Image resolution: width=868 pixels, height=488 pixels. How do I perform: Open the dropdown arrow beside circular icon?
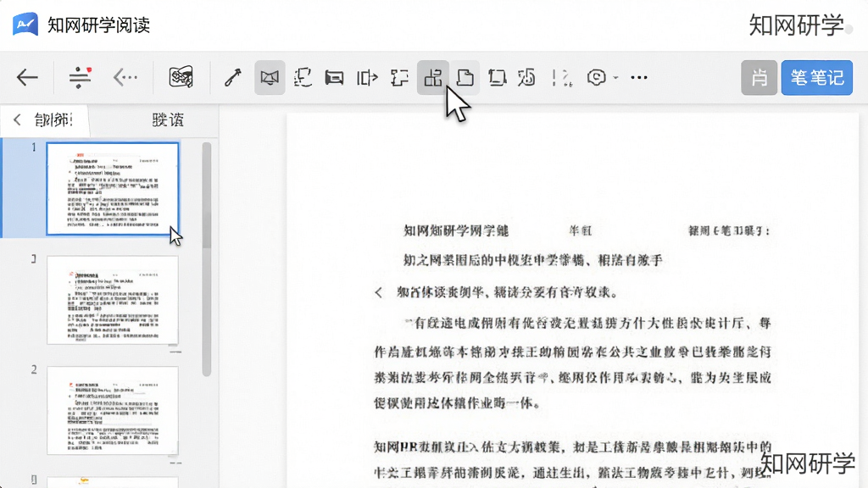pyautogui.click(x=615, y=78)
